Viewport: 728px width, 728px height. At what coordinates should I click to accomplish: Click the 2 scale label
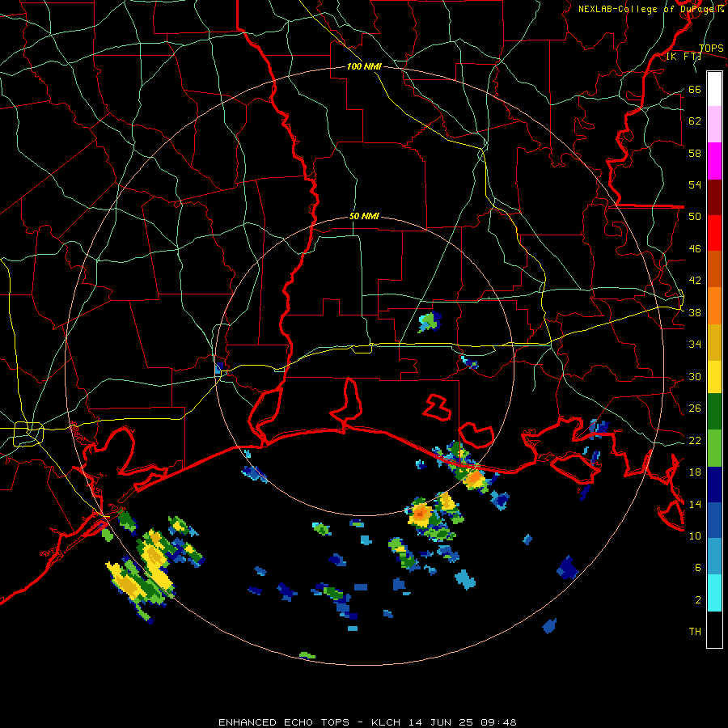[698, 600]
